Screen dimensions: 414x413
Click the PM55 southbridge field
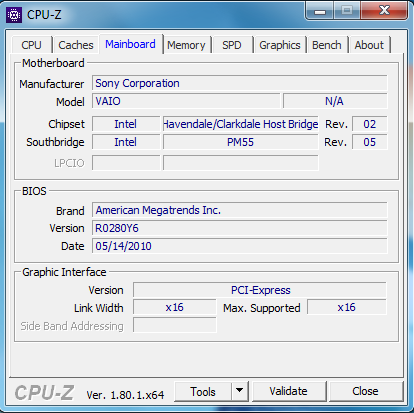(x=241, y=142)
